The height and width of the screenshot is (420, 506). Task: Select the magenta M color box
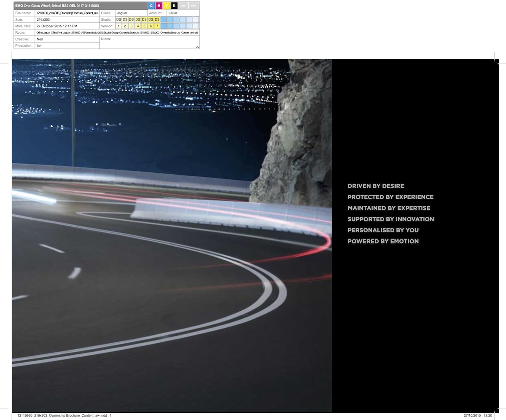pyautogui.click(x=159, y=6)
